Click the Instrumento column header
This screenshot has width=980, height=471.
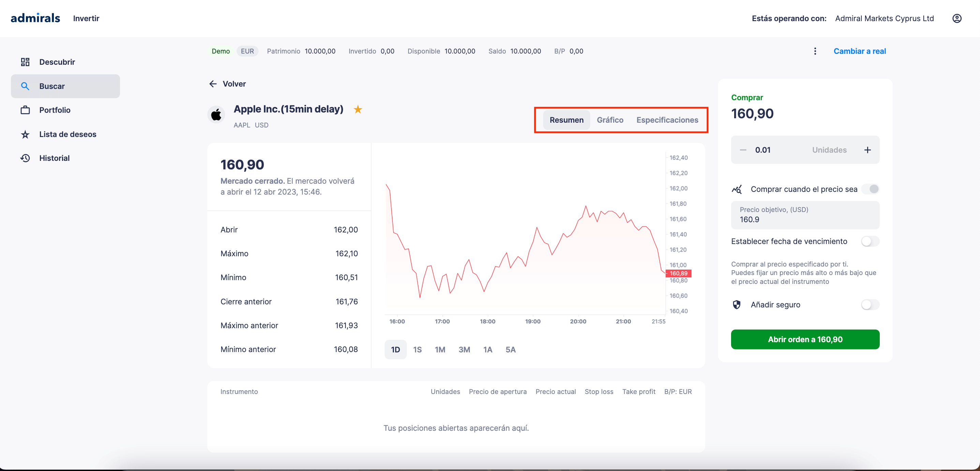239,392
